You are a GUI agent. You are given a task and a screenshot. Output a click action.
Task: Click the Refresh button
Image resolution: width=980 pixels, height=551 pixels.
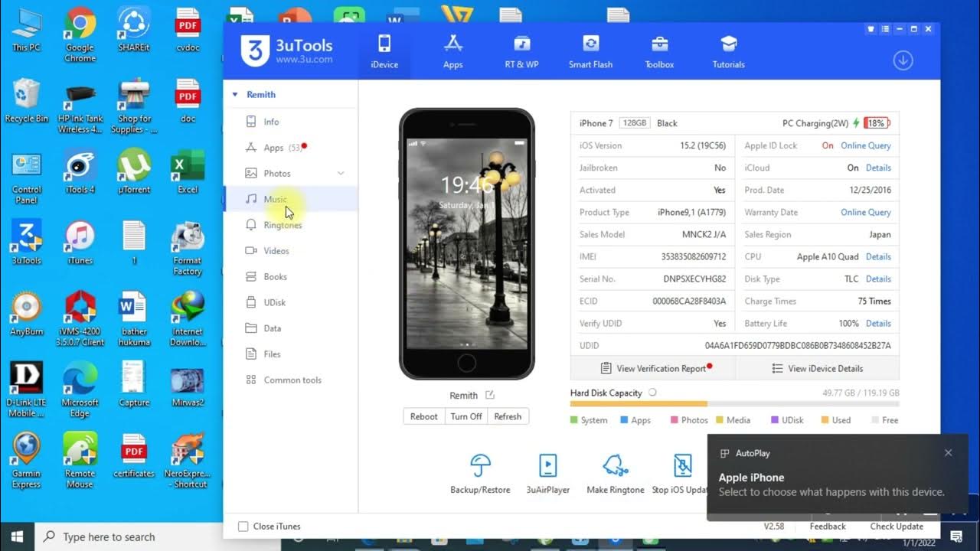(x=508, y=416)
